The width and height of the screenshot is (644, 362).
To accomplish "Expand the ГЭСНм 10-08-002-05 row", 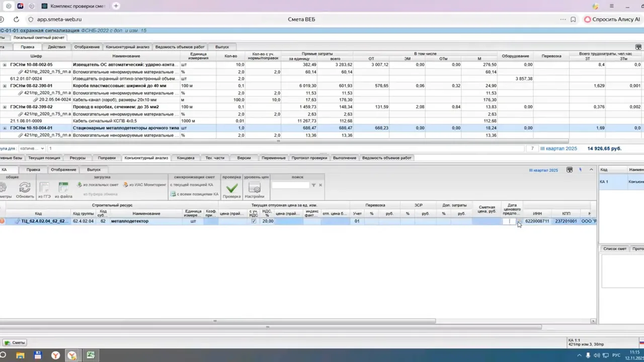I will [5, 65].
